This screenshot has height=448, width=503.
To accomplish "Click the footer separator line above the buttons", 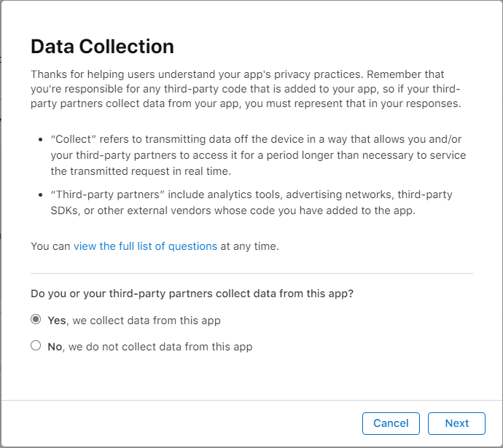I will coord(251,400).
